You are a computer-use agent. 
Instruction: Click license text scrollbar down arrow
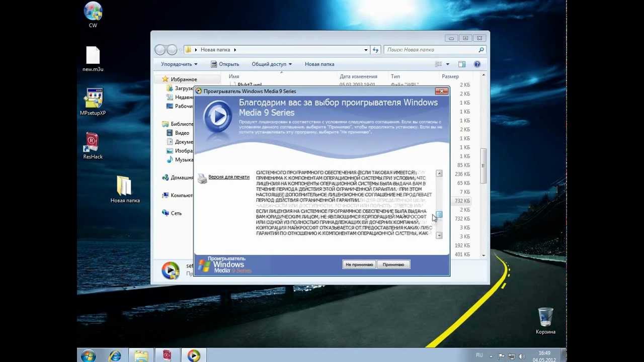(x=439, y=235)
